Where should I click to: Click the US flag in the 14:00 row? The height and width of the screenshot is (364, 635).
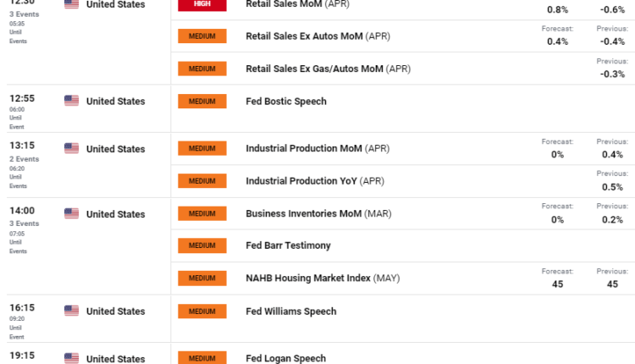pos(71,213)
